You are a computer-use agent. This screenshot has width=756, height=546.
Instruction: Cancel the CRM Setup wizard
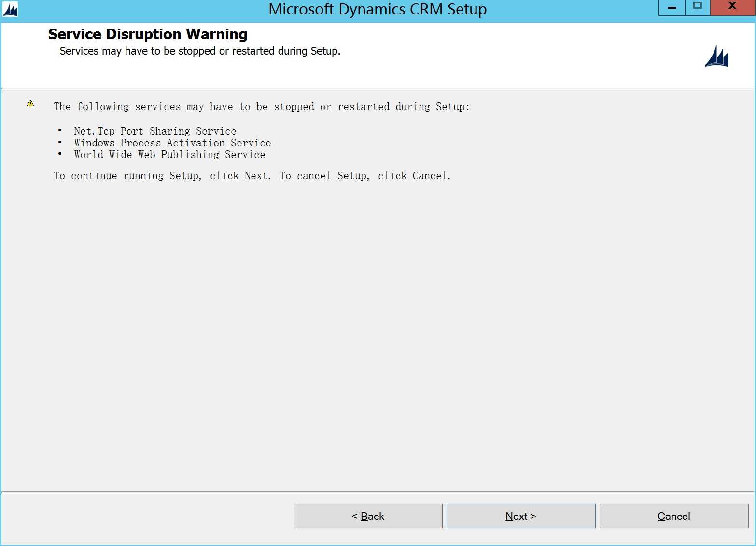[673, 516]
